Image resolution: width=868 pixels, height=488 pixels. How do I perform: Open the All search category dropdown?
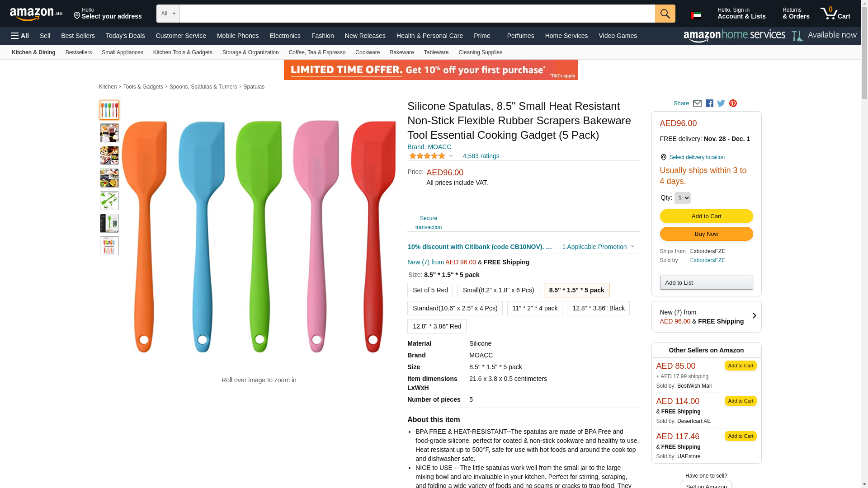[x=168, y=14]
